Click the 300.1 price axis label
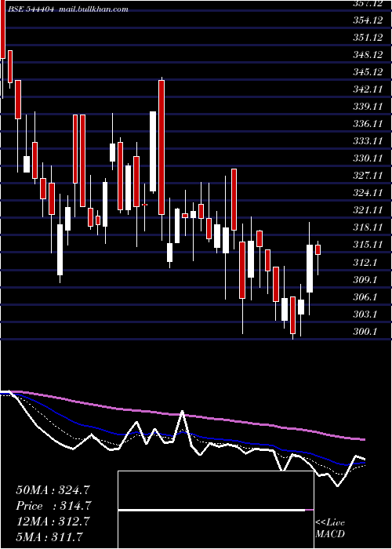The height and width of the screenshot is (549, 392). click(x=365, y=331)
